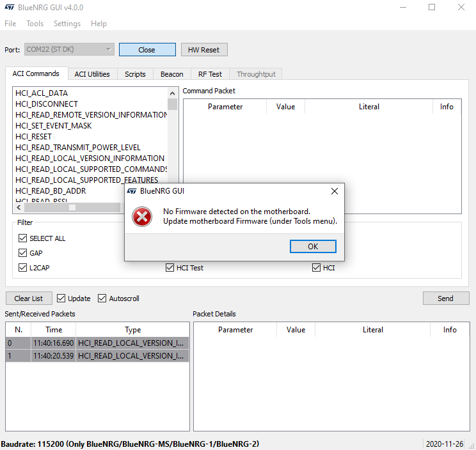Open the Scripts tab
Image resolution: width=476 pixels, height=450 pixels.
point(135,74)
